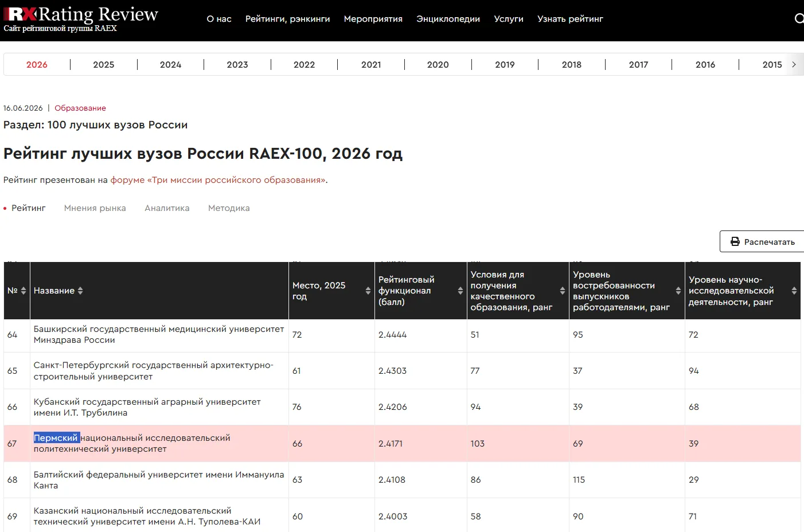
Task: Switch to the 2021 year tab
Action: point(371,65)
